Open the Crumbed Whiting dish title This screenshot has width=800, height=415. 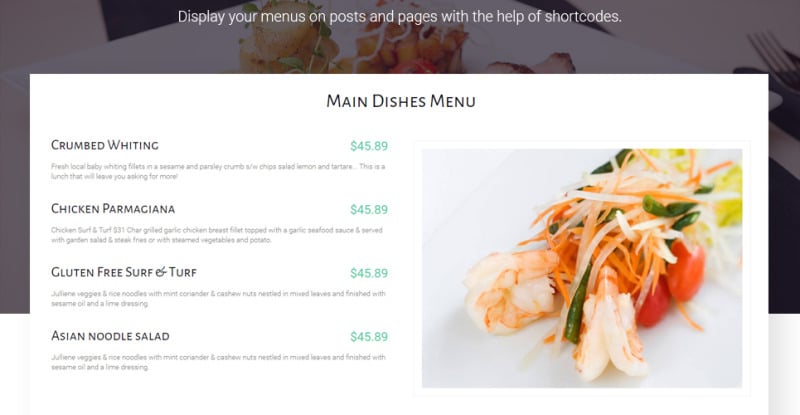pos(105,145)
